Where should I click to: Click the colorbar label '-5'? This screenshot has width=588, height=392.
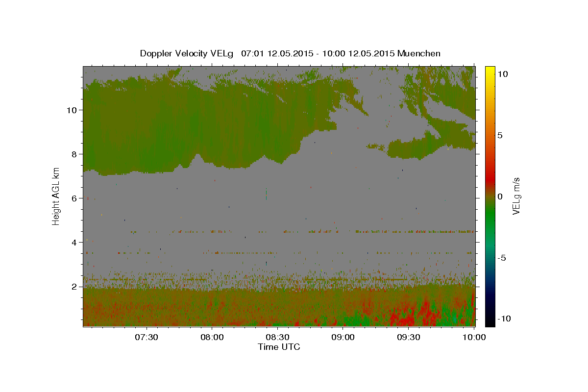pyautogui.click(x=502, y=258)
